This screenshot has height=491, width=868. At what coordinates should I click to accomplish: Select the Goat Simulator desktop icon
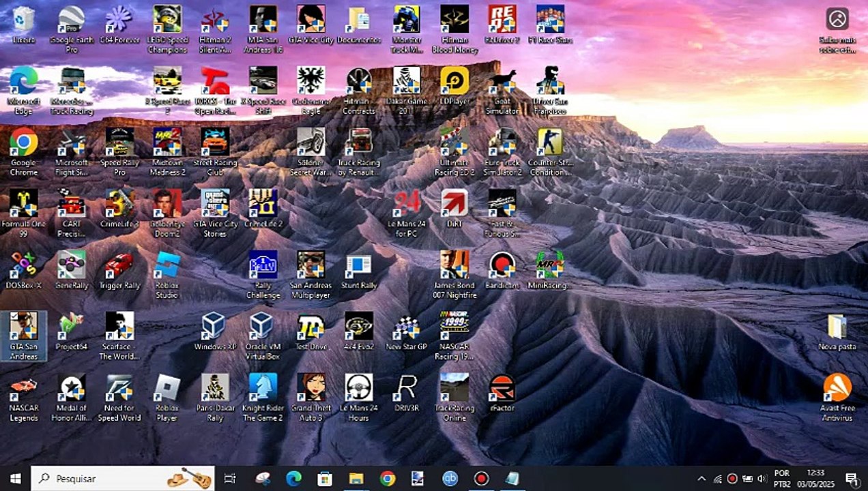(502, 91)
